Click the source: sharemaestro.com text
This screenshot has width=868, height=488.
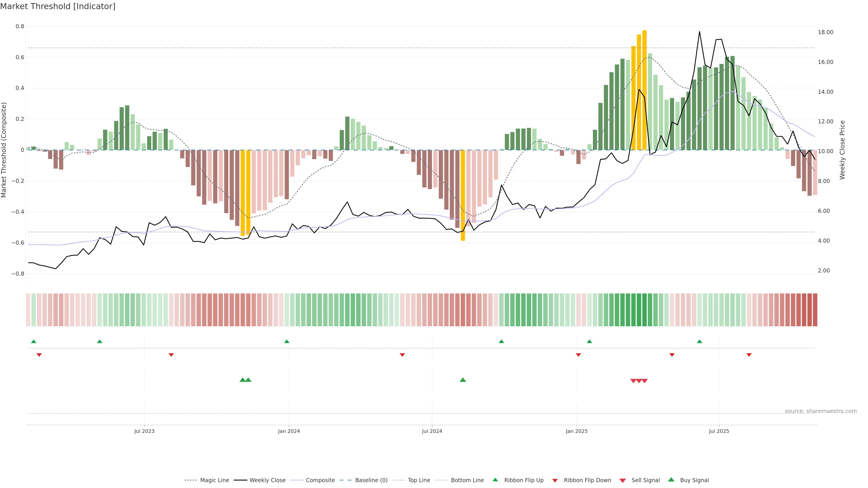coord(821,411)
